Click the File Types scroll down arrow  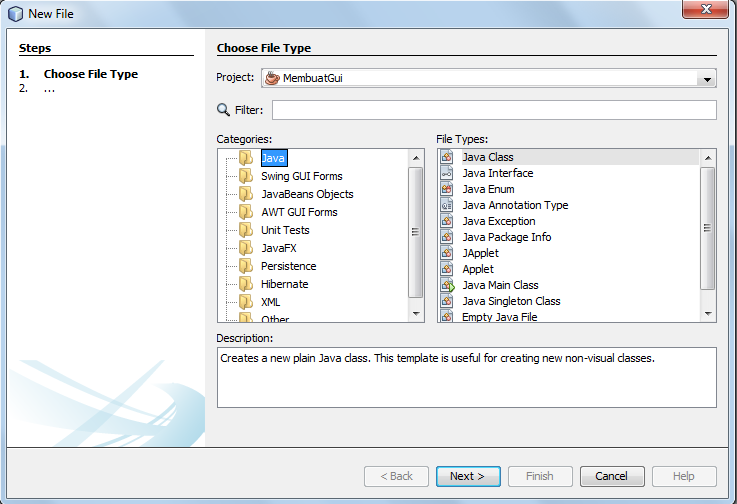[x=708, y=314]
